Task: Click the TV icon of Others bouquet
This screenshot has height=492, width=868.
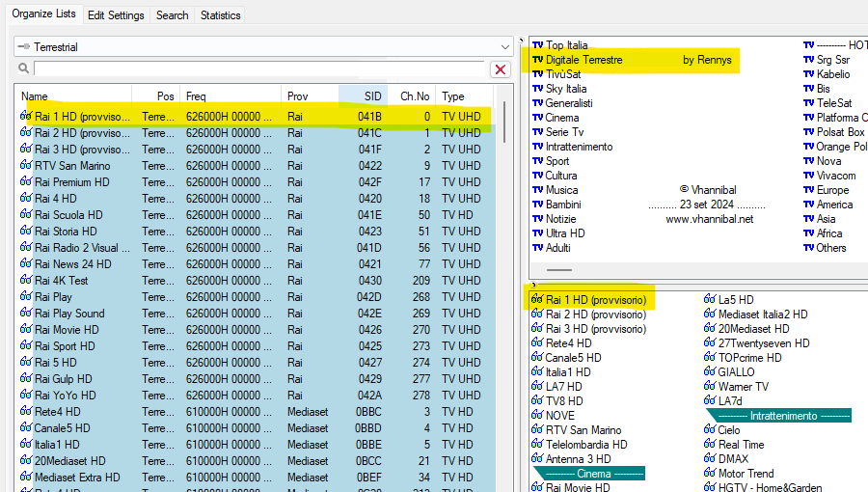Action: 809,248
